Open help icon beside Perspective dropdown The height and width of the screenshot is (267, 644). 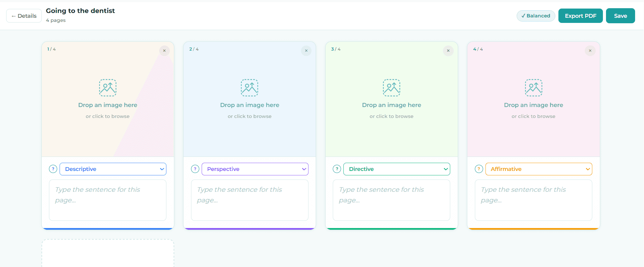point(195,169)
